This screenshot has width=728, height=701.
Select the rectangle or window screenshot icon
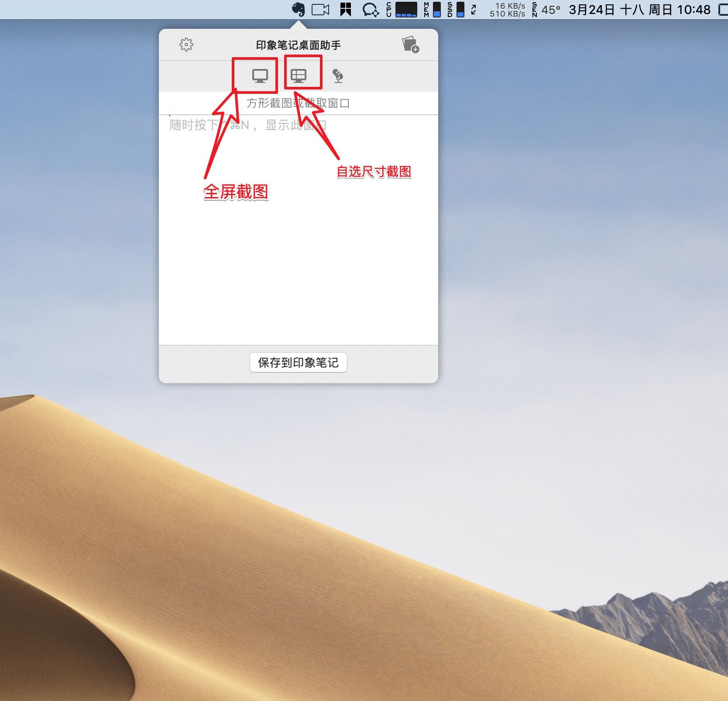click(299, 76)
